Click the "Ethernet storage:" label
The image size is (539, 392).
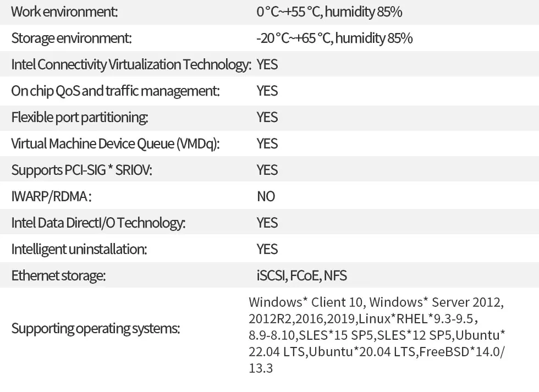pos(58,275)
